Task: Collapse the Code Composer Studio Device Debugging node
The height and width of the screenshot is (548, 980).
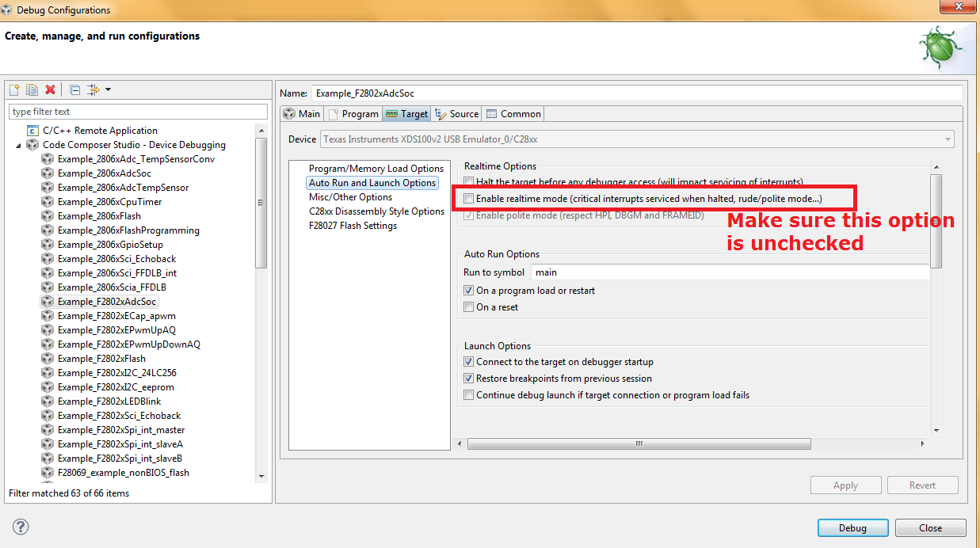Action: click(x=18, y=146)
